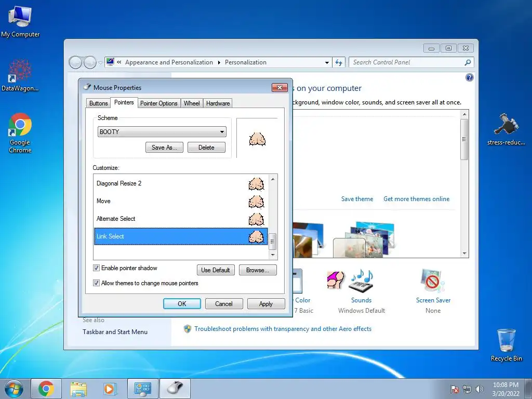
Task: Click the themes list scroll up arrow
Action: click(464, 114)
